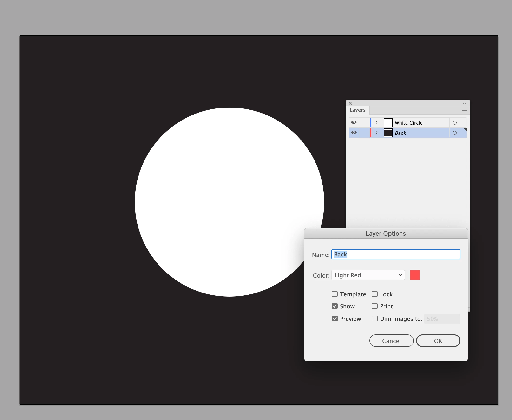
Task: Confirm with the OK button
Action: tap(438, 341)
